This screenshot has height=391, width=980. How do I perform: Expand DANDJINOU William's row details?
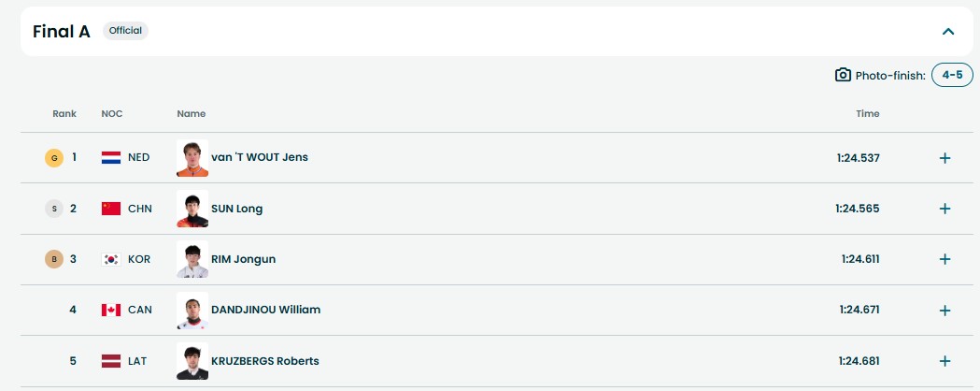click(944, 311)
